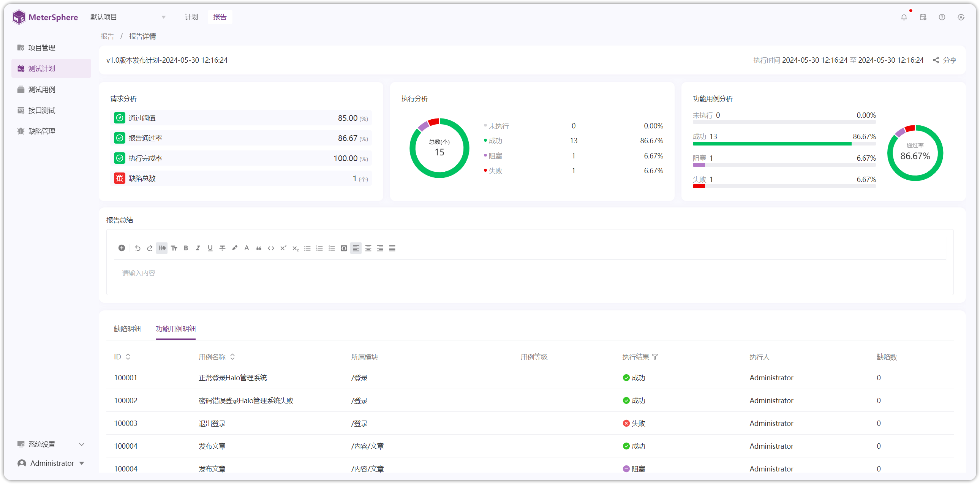Filter the 执行结果 column
Screen dimensions: 980x484
[655, 357]
